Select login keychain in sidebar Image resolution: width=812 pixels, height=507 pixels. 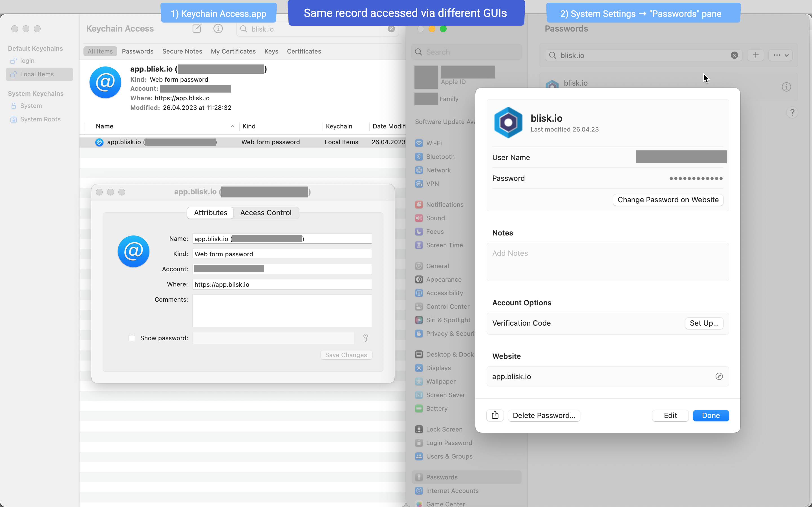[27, 61]
